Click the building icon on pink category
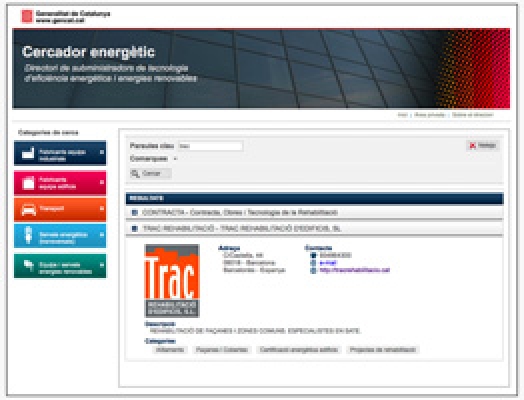The width and height of the screenshot is (524, 400). pyautogui.click(x=28, y=183)
